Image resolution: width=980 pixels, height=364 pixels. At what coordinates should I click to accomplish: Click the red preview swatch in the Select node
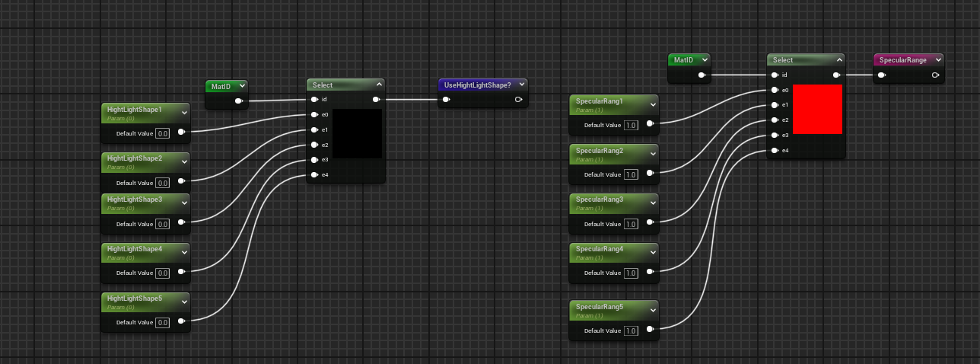tap(817, 109)
